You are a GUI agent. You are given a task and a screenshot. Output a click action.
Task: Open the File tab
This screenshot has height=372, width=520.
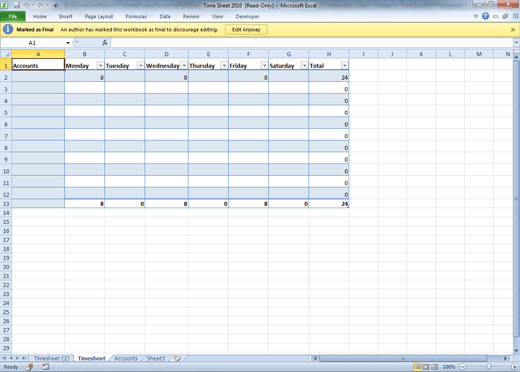13,16
